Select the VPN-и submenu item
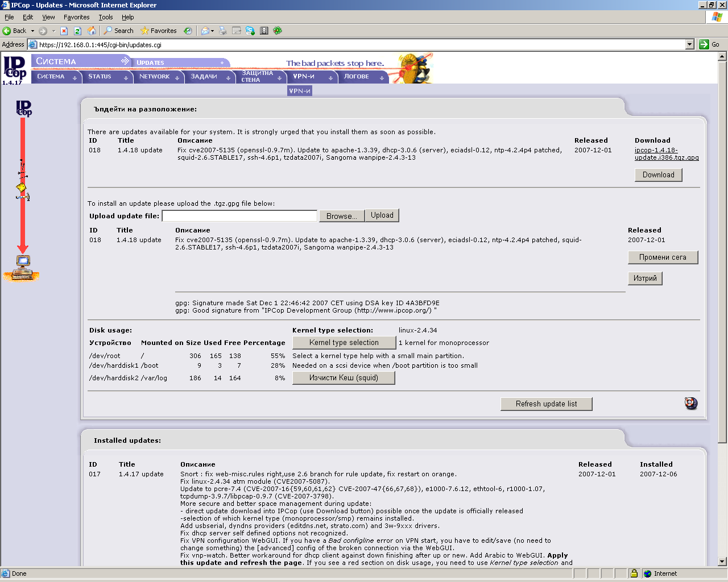The width and height of the screenshot is (728, 582). click(300, 91)
